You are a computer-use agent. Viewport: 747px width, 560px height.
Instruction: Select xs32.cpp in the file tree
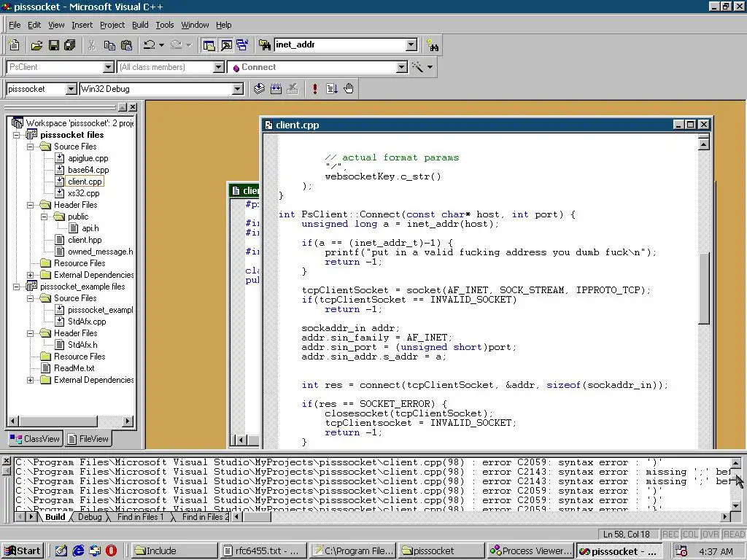[83, 193]
